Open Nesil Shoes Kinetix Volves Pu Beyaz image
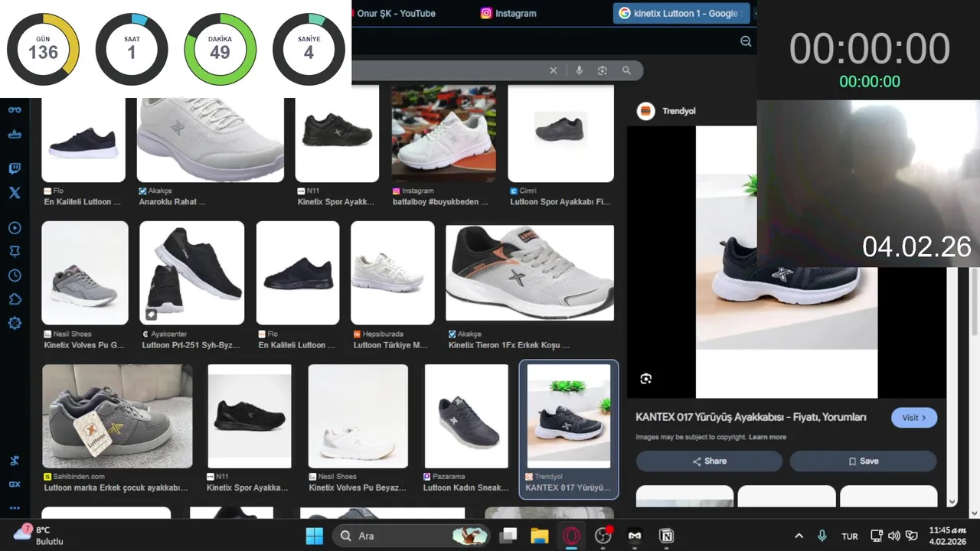The width and height of the screenshot is (980, 551). point(358,416)
